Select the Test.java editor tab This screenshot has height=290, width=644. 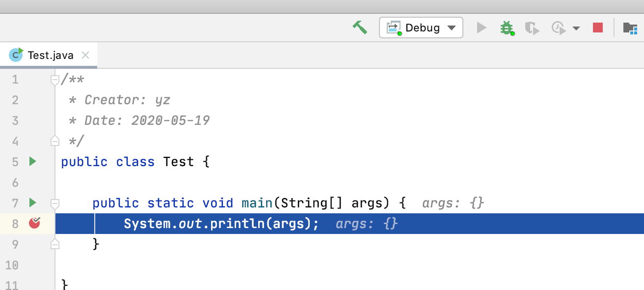click(49, 55)
